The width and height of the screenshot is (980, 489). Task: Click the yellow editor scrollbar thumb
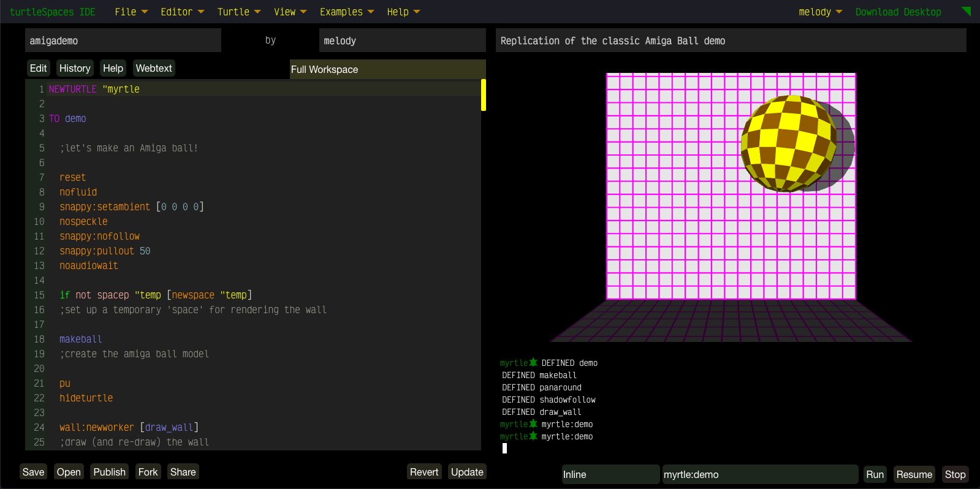[484, 95]
